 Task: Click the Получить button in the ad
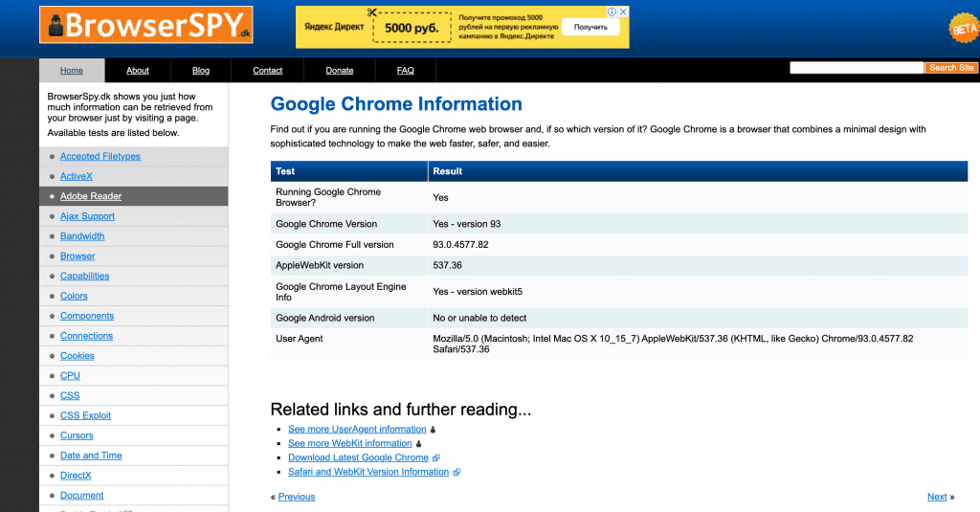click(x=590, y=27)
